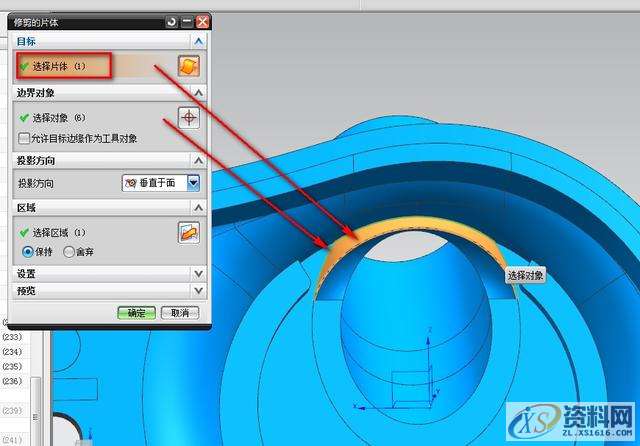Click the select region icon
640x446 pixels.
click(190, 232)
